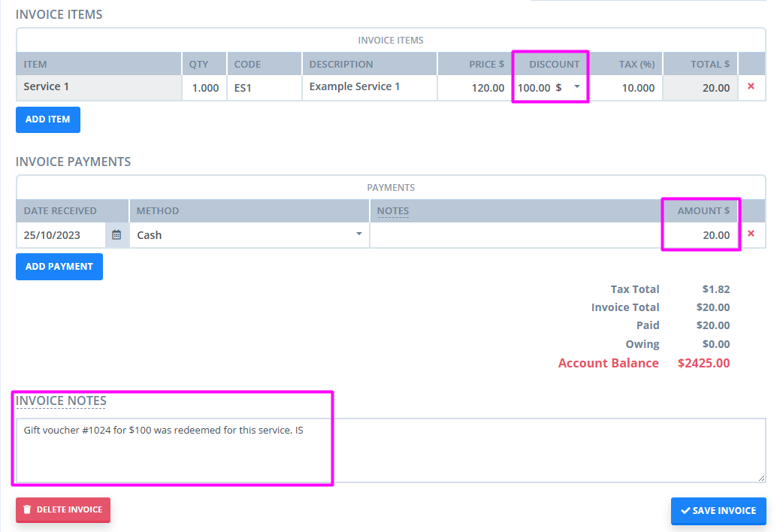Edit the code field ES1
780x532 pixels.
click(x=265, y=88)
